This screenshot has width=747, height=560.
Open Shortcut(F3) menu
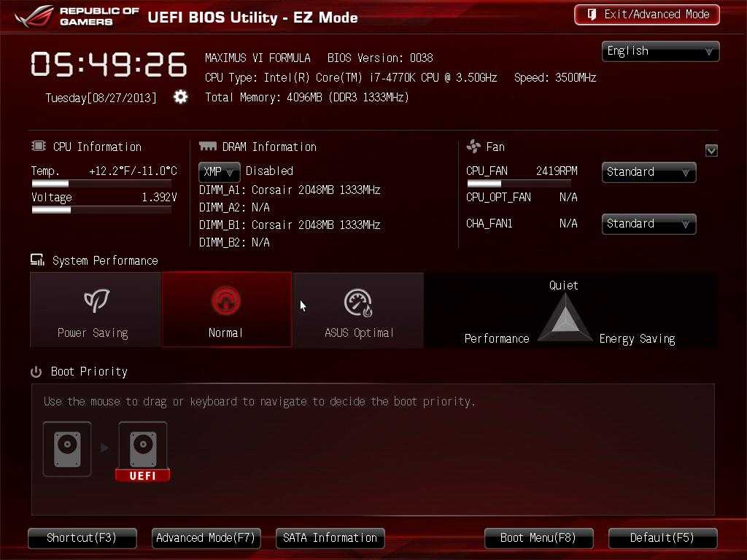82,538
